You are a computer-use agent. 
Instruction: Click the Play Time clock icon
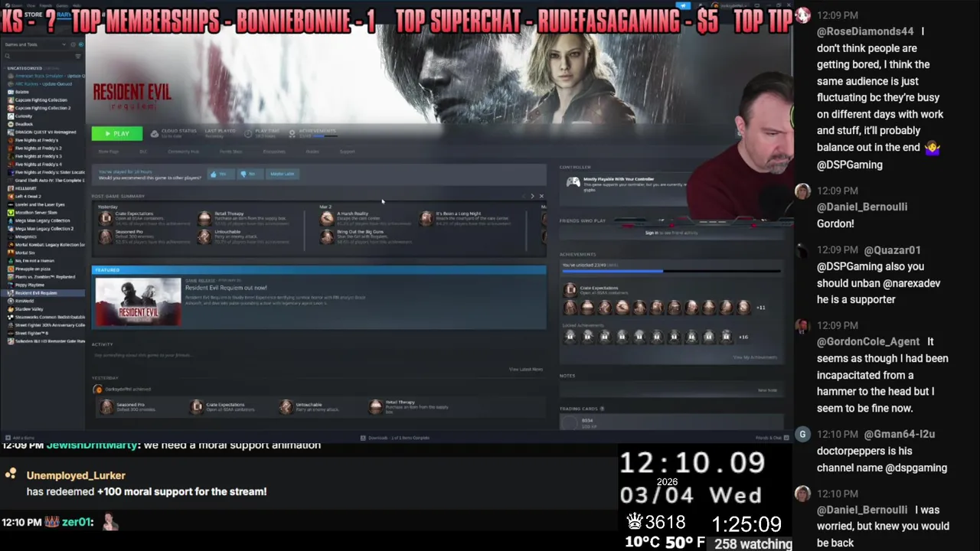(248, 134)
